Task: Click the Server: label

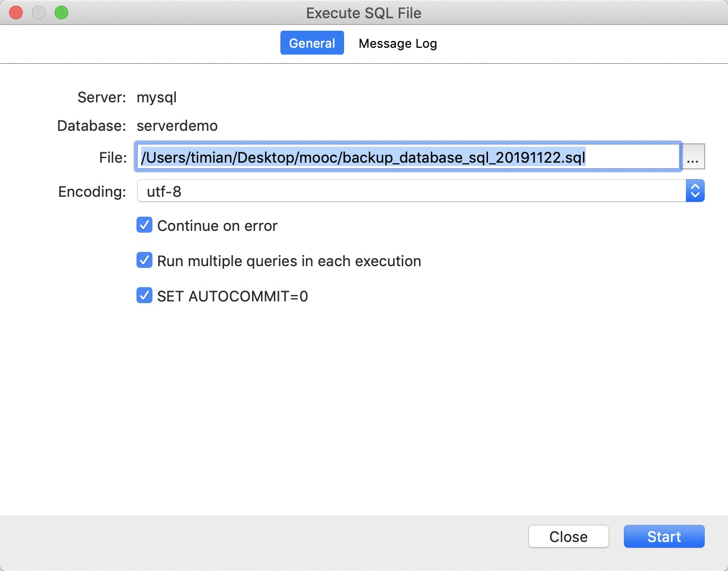Action: (x=102, y=97)
